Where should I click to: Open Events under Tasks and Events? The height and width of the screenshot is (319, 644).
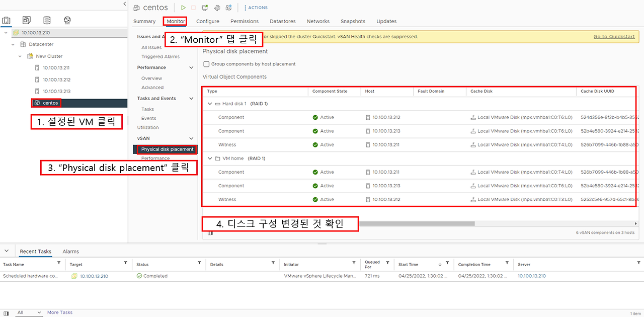[x=149, y=118]
